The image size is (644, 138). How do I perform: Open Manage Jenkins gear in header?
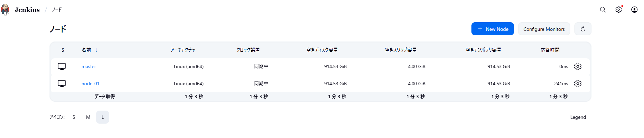pos(618,10)
